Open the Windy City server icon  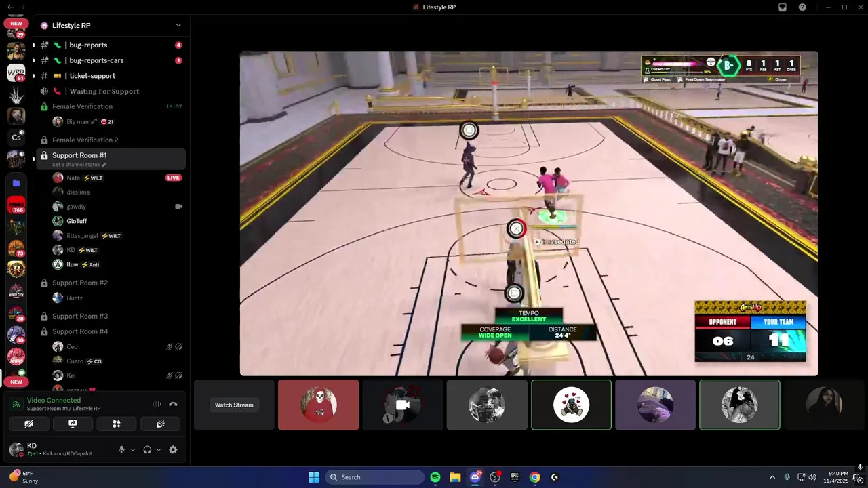tap(16, 291)
